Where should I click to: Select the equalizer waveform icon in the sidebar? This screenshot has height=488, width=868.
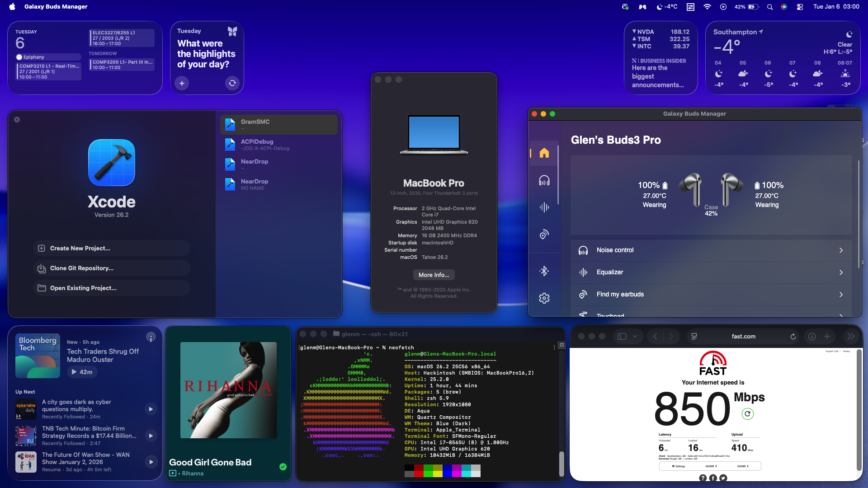(x=544, y=207)
